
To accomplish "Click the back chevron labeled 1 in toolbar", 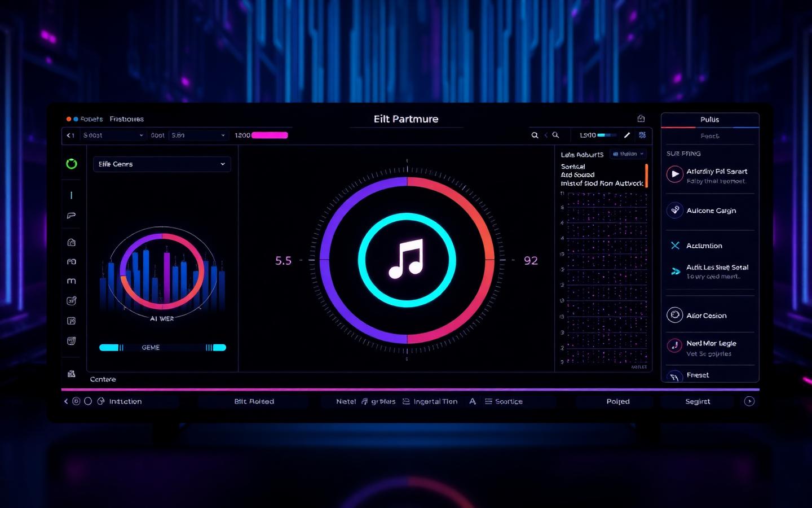I will click(70, 135).
